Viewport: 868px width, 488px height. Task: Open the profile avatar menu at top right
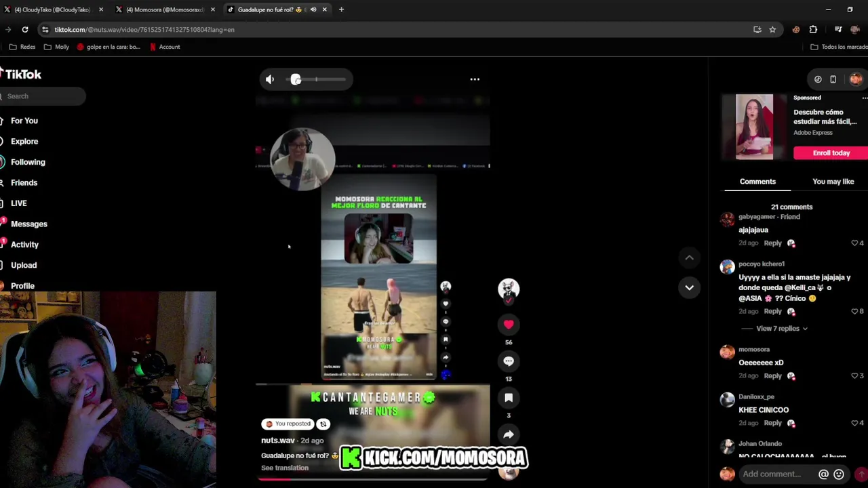856,79
